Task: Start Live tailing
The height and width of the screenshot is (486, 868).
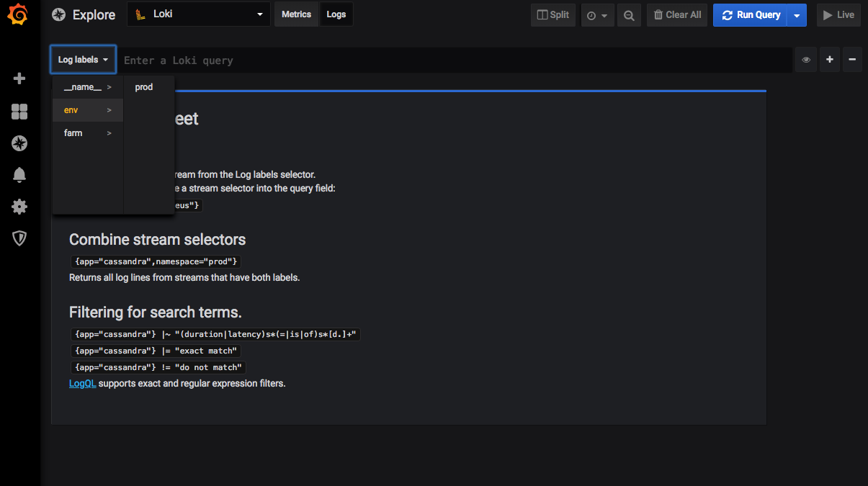Action: point(838,15)
